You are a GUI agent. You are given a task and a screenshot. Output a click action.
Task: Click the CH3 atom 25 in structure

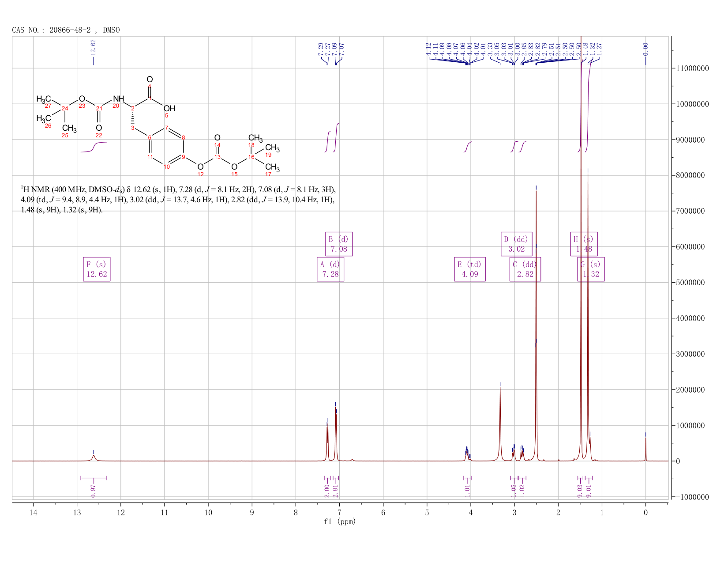pos(69,129)
